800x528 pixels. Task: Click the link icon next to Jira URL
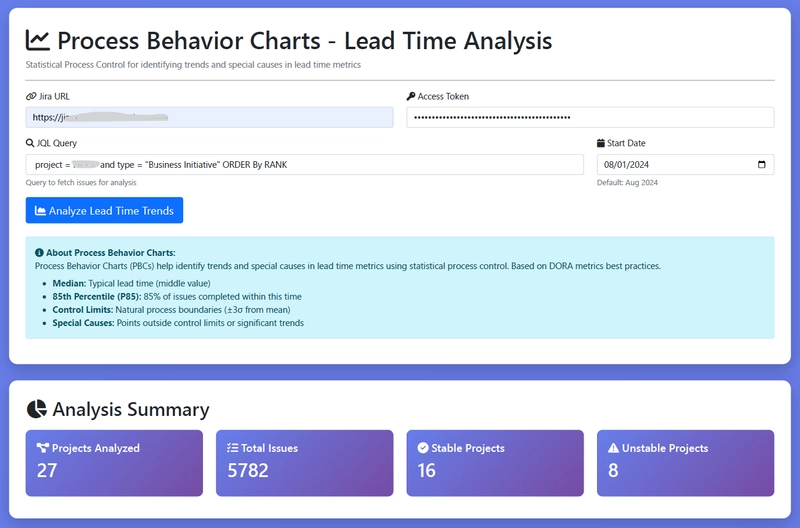31,96
